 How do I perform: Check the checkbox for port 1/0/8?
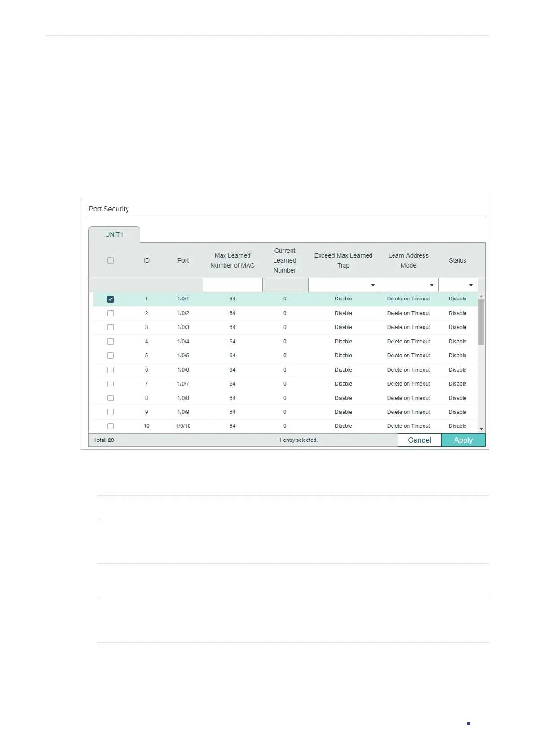[111, 398]
